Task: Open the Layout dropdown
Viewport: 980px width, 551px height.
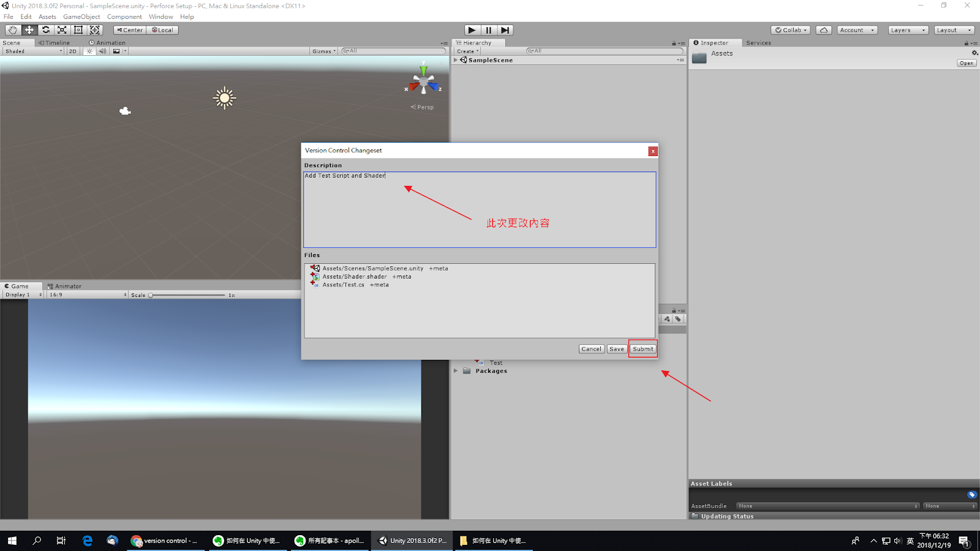Action: click(953, 29)
